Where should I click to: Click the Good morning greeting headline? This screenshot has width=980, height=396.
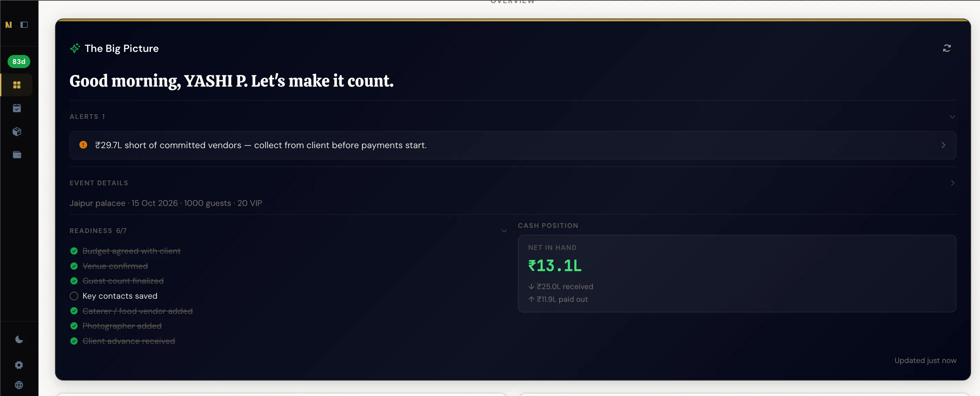point(231,81)
